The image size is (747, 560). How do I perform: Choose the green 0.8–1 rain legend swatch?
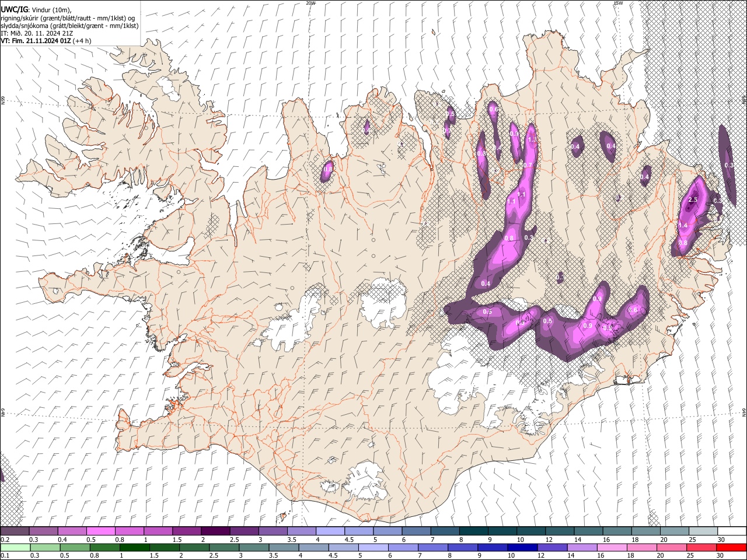coord(104,547)
